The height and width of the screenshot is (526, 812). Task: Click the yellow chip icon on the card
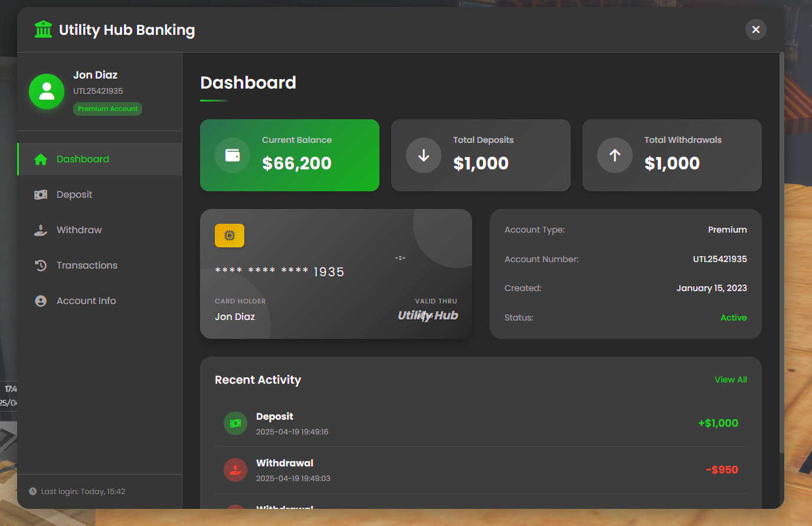tap(230, 236)
